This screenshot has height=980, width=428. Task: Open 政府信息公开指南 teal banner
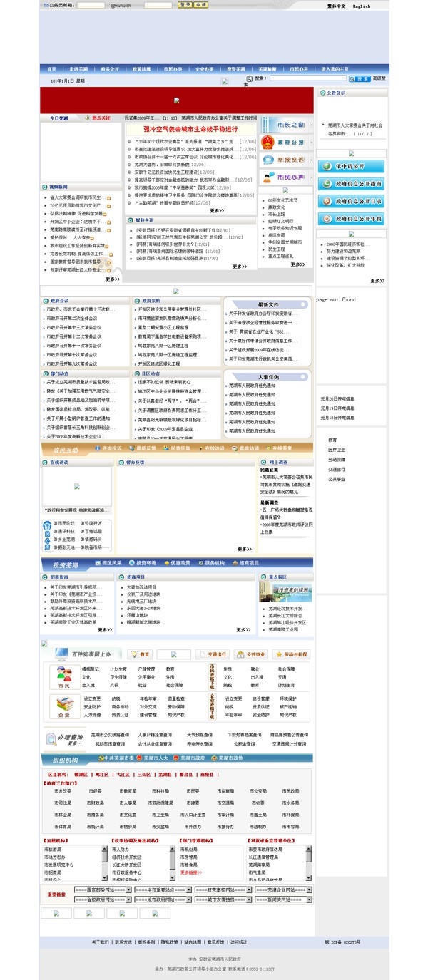pyautogui.click(x=351, y=184)
